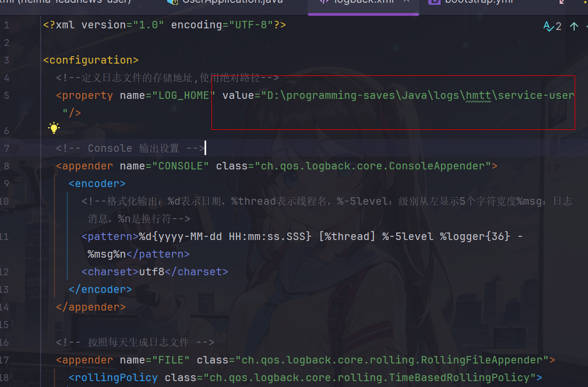Click the CONSOLE appender name value
This screenshot has width=588, height=387.
click(x=181, y=166)
